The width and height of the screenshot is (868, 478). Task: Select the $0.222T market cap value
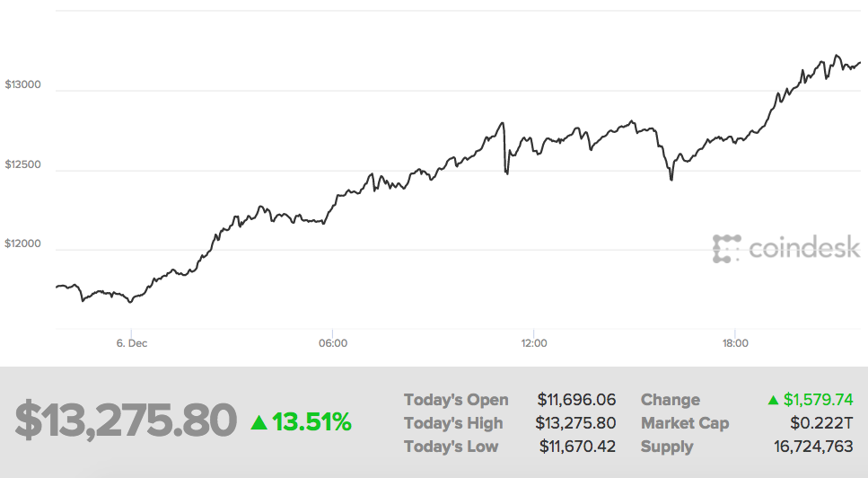(821, 423)
